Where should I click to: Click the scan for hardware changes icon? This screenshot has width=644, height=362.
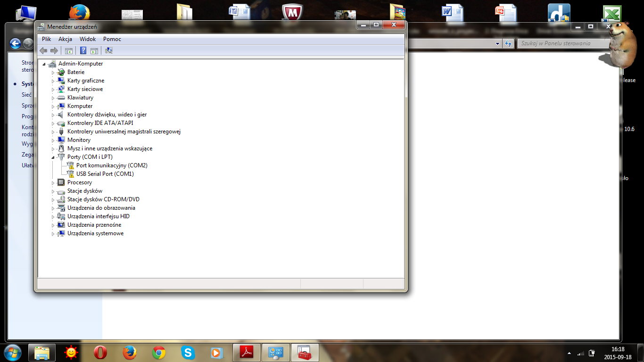[109, 50]
